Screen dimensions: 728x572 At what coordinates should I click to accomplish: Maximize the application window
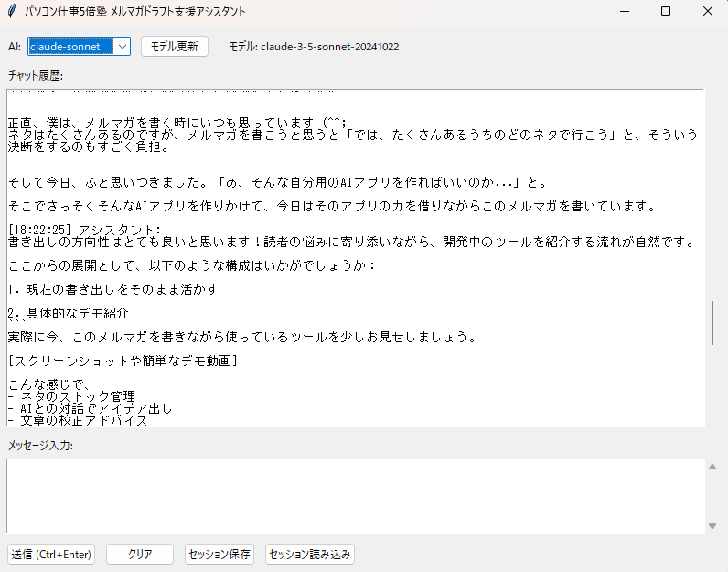tap(666, 11)
